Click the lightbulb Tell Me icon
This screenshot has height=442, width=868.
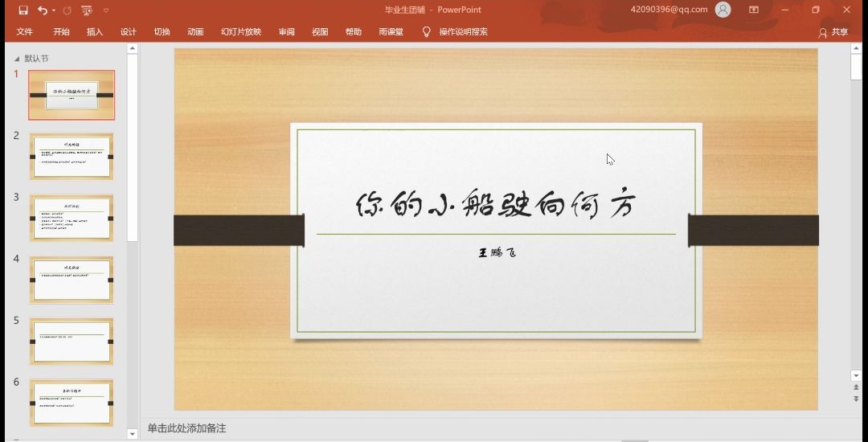427,32
